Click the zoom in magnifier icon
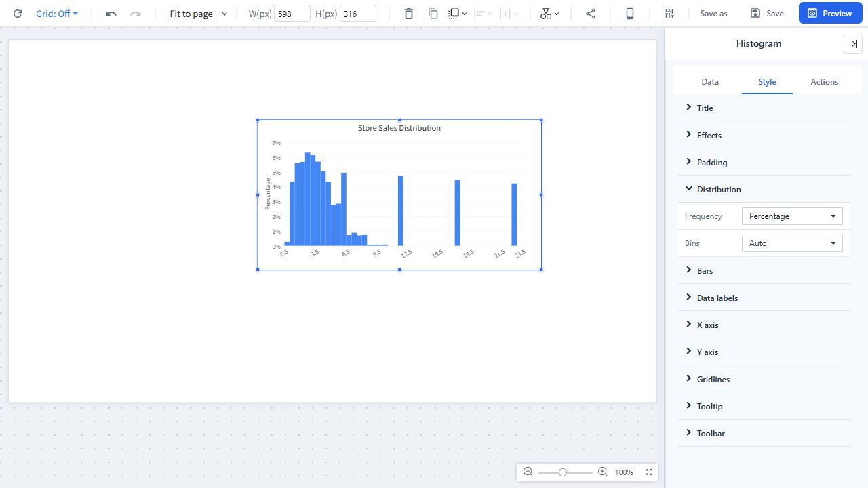The width and height of the screenshot is (868, 488). [602, 472]
